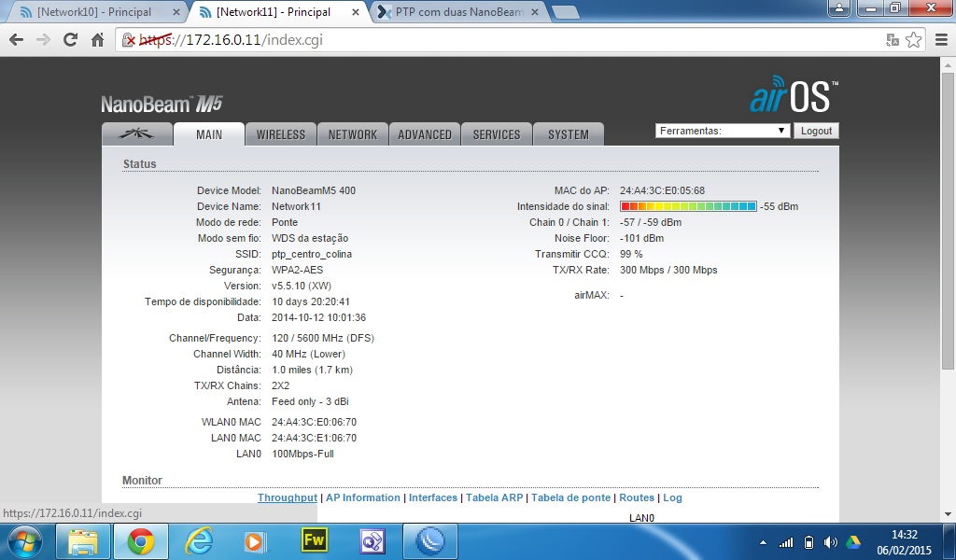Click the battery tray icon

(808, 541)
